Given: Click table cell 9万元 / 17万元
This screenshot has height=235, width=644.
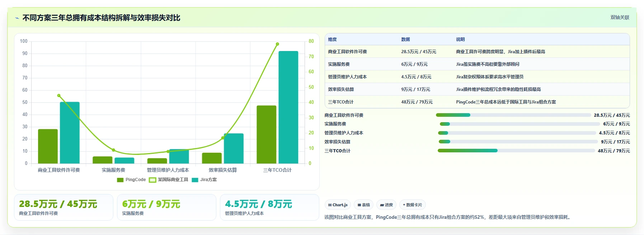Looking at the screenshot, I should click(415, 89).
